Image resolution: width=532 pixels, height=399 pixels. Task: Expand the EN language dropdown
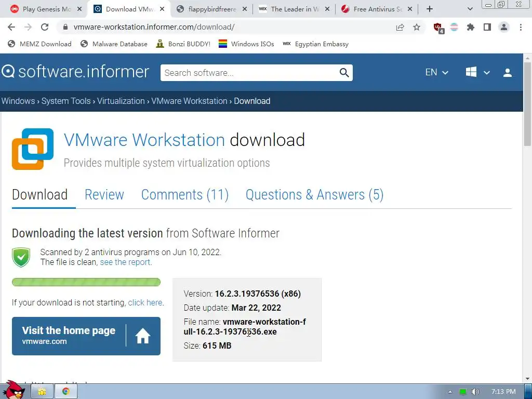coord(436,72)
